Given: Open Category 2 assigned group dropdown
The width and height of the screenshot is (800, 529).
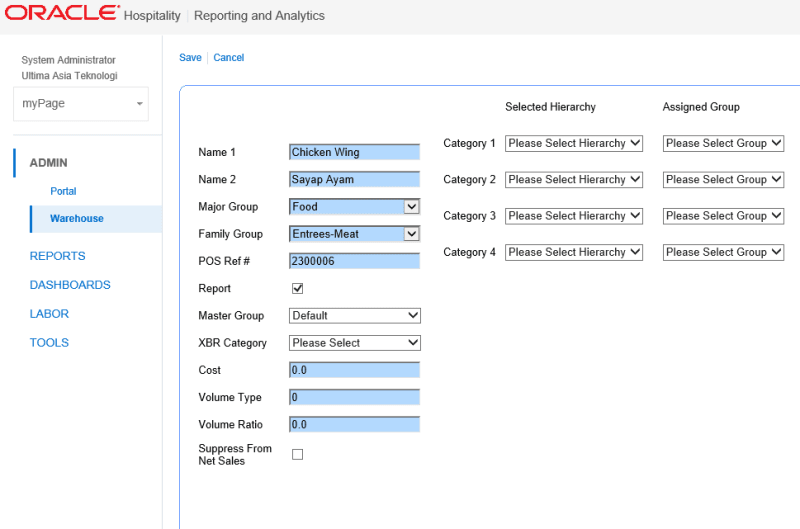Looking at the screenshot, I should click(723, 180).
